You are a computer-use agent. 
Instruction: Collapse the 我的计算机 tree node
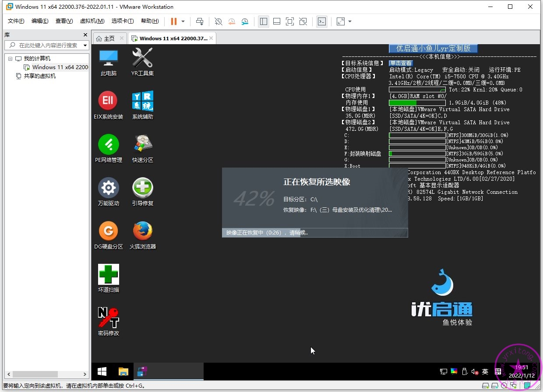pyautogui.click(x=10, y=59)
